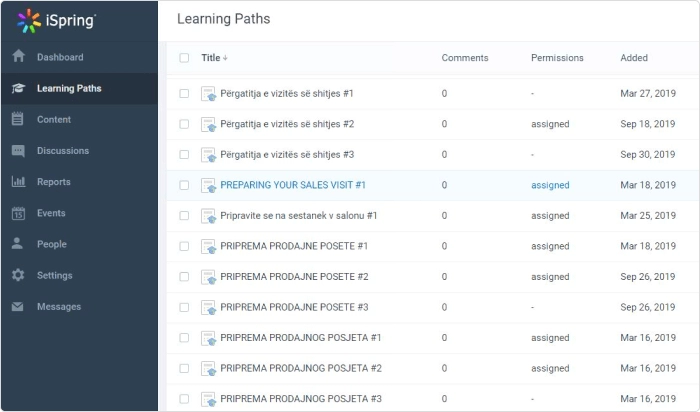This screenshot has width=700, height=412.
Task: Open Settings via the gear icon
Action: pyautogui.click(x=18, y=275)
